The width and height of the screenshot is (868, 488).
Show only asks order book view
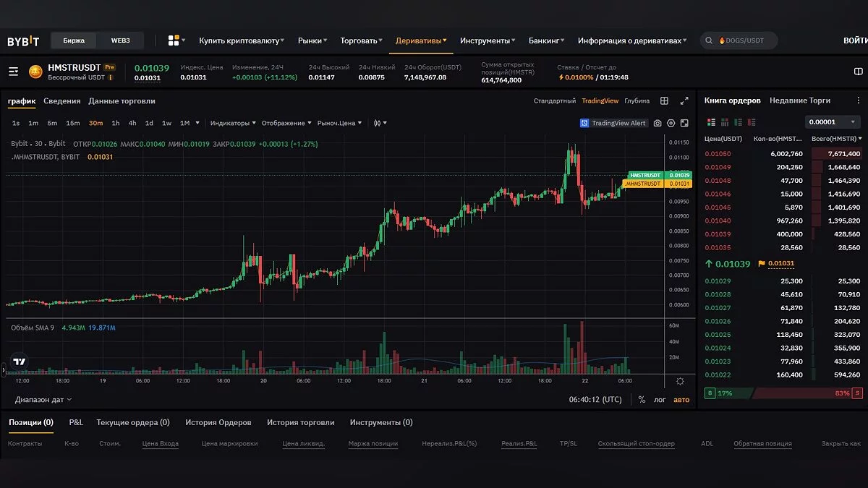click(x=752, y=122)
